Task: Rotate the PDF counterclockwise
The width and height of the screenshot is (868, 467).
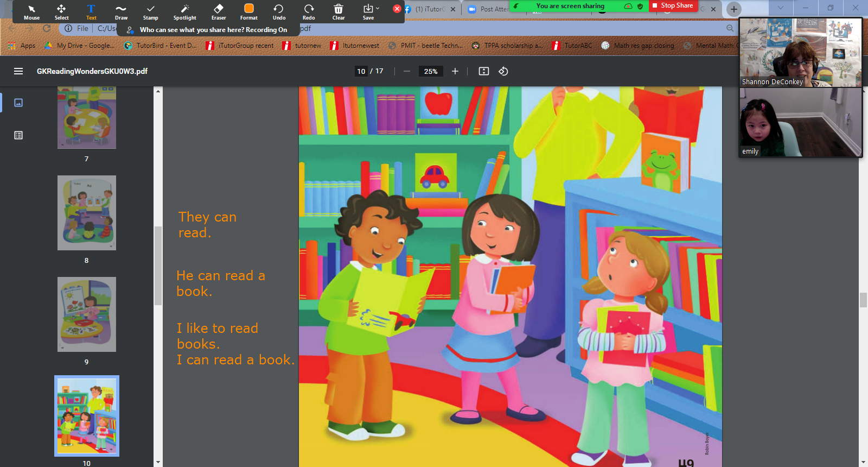Action: click(x=503, y=71)
